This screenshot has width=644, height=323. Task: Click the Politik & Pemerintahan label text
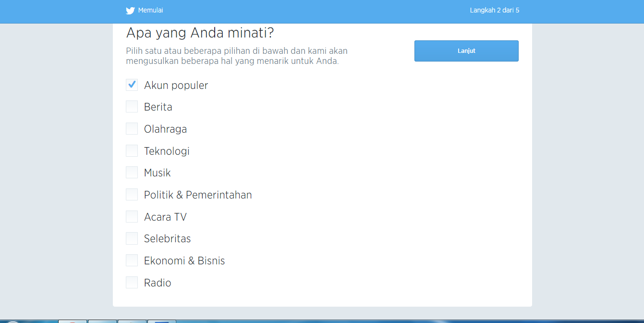click(x=198, y=195)
